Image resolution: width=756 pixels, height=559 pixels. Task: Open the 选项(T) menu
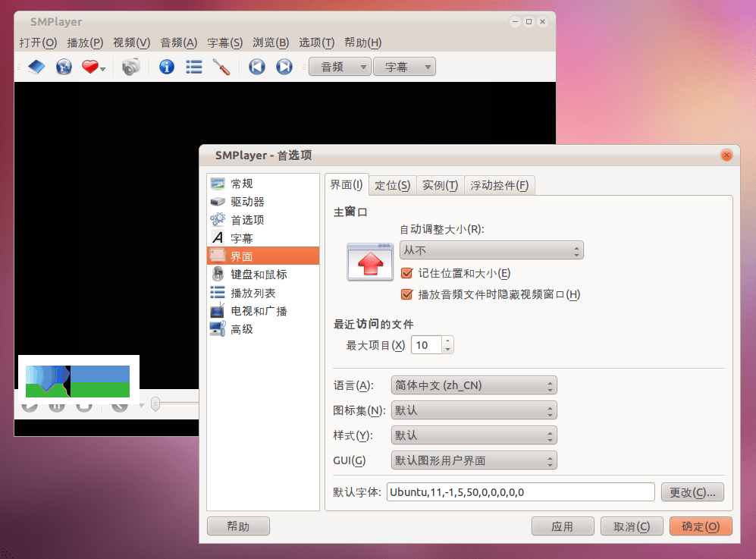click(317, 42)
